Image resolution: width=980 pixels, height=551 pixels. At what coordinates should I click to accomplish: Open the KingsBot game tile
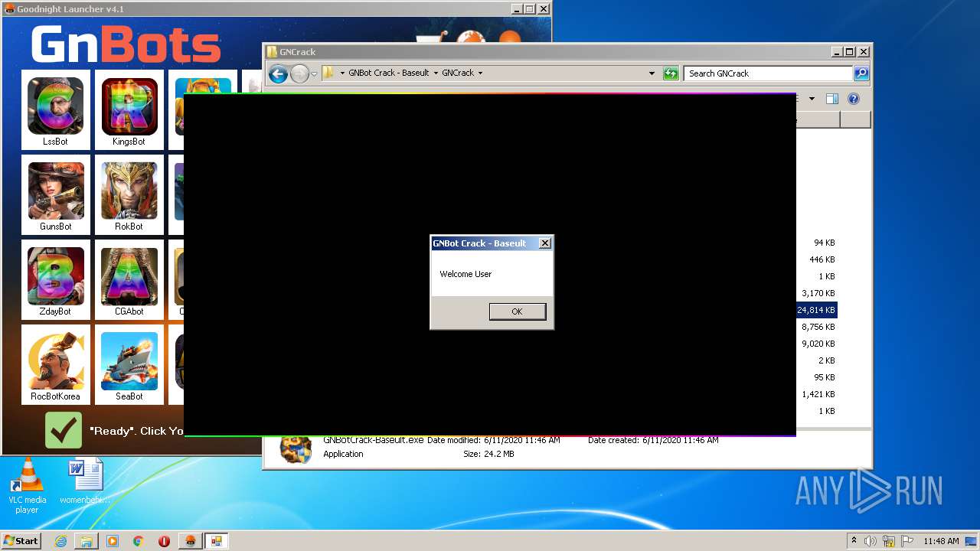tap(129, 109)
